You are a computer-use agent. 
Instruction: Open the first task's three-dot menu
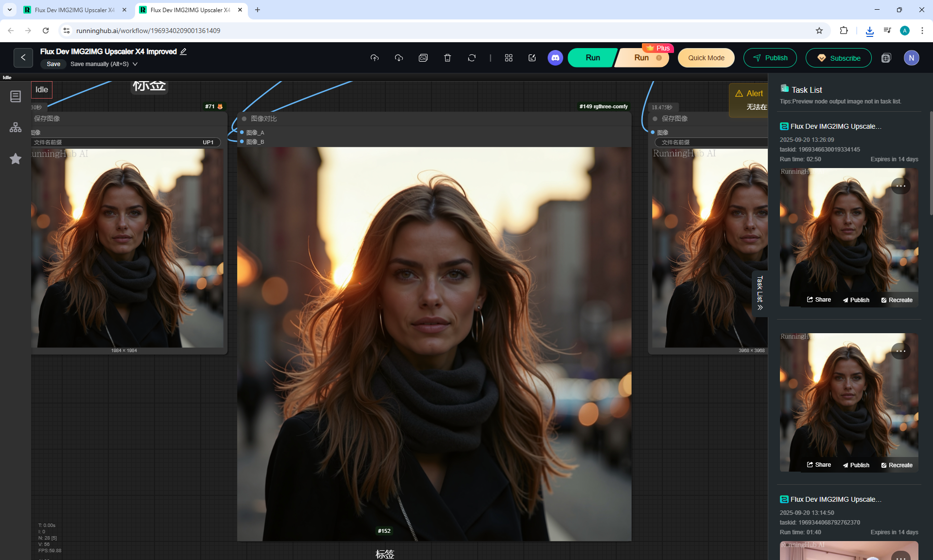(x=900, y=186)
